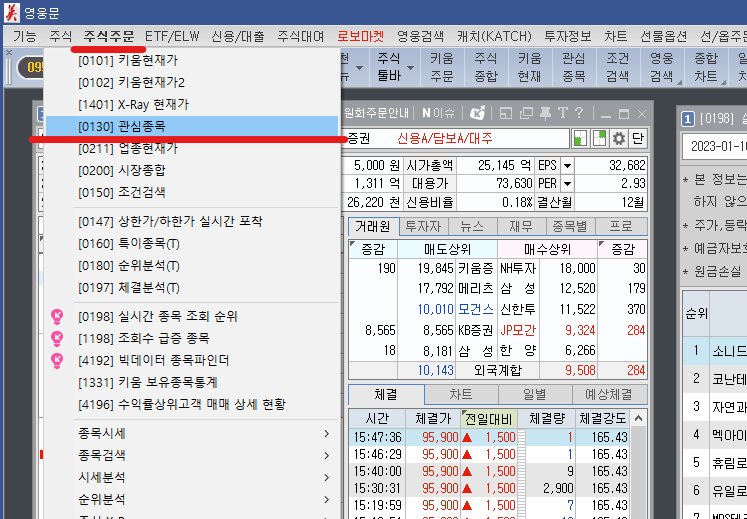Viewport: 747px width, 519px height.
Task: Expand 시세분석 submenu
Action: tap(206, 477)
